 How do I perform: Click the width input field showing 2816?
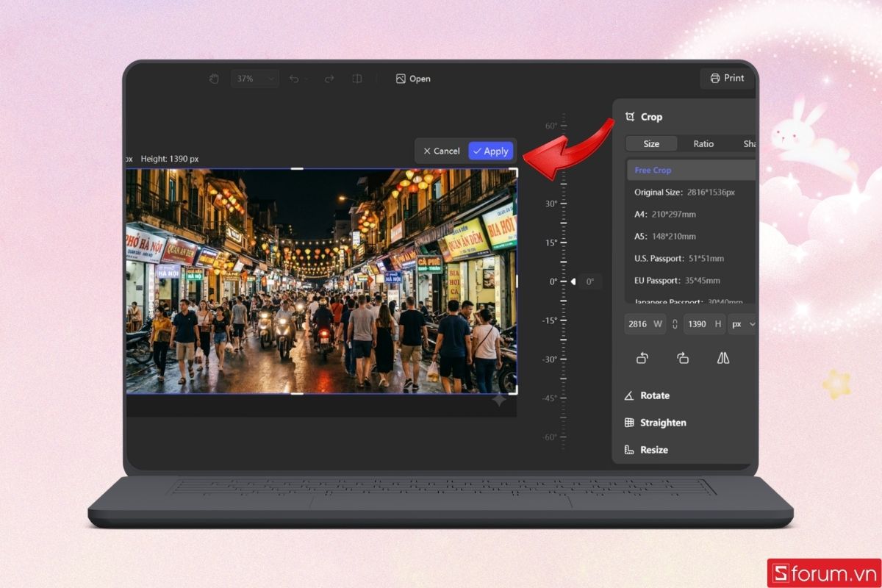point(637,324)
